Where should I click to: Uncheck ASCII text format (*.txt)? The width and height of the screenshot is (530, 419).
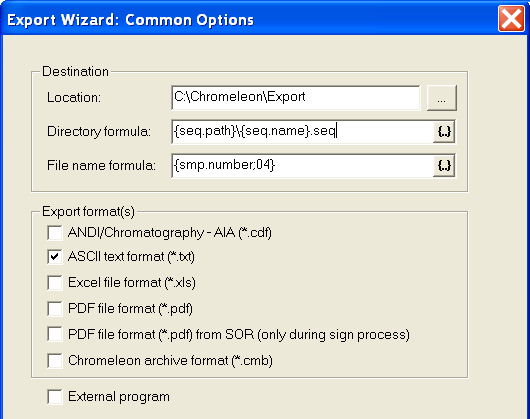pyautogui.click(x=55, y=257)
